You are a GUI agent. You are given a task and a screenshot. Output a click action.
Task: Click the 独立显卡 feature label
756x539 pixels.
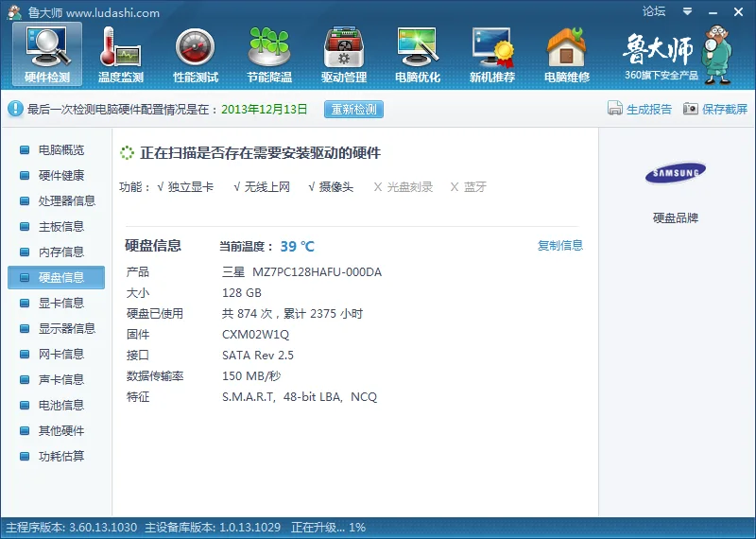click(x=191, y=186)
